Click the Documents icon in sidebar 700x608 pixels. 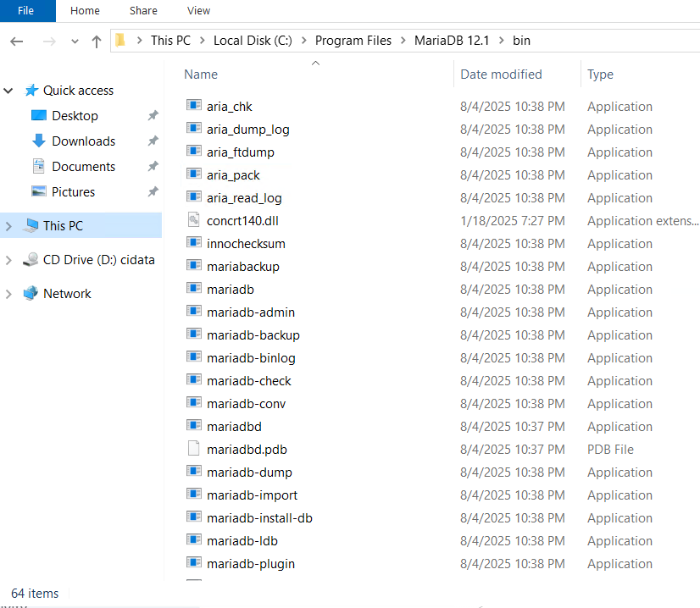click(39, 166)
